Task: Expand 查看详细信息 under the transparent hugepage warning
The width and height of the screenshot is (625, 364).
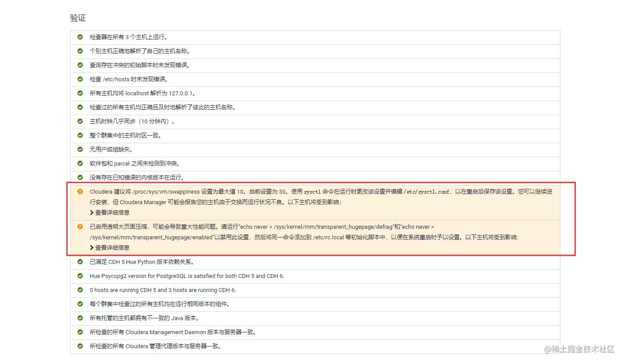Action: (110, 248)
